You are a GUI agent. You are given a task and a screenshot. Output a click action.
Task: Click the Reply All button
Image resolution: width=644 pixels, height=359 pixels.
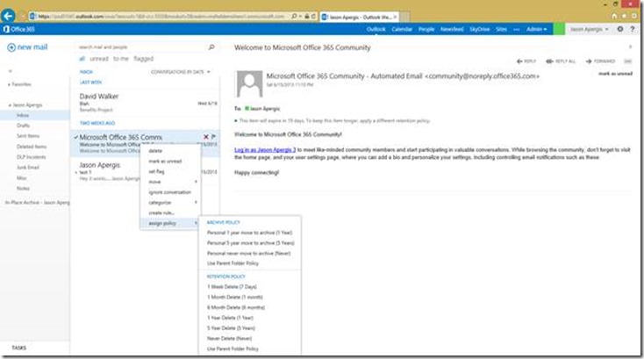click(561, 61)
